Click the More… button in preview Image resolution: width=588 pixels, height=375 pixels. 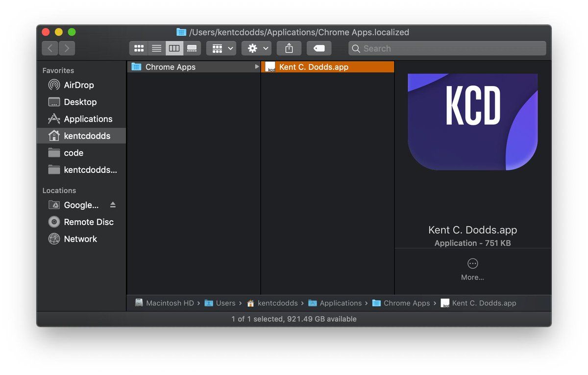472,269
